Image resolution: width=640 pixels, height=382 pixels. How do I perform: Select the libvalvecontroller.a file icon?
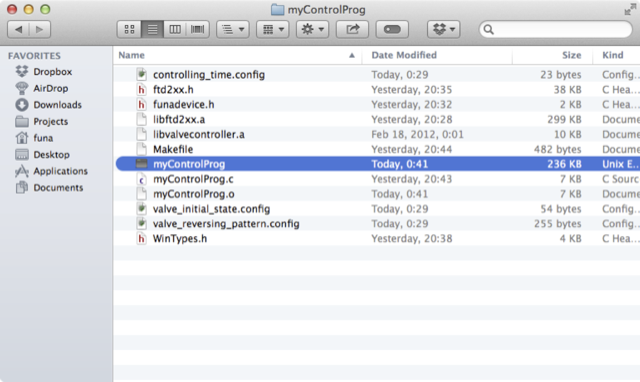142,134
